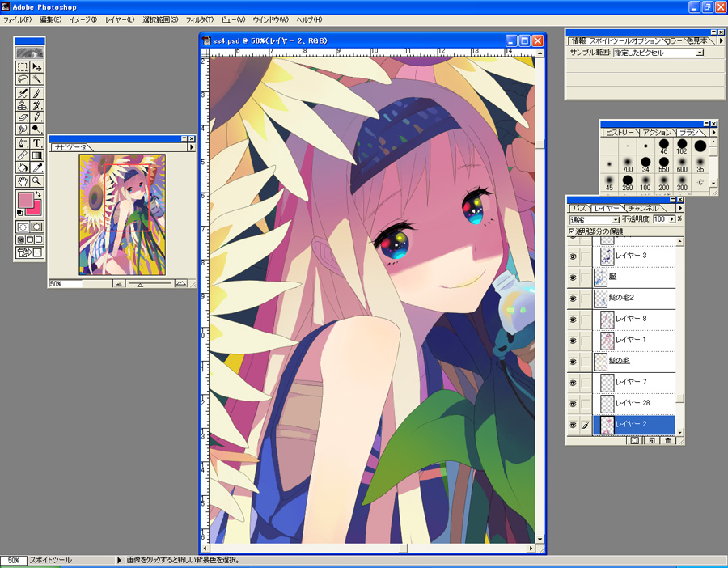The width and height of the screenshot is (728, 568).
Task: Select the Hand tool
Action: coord(23,181)
